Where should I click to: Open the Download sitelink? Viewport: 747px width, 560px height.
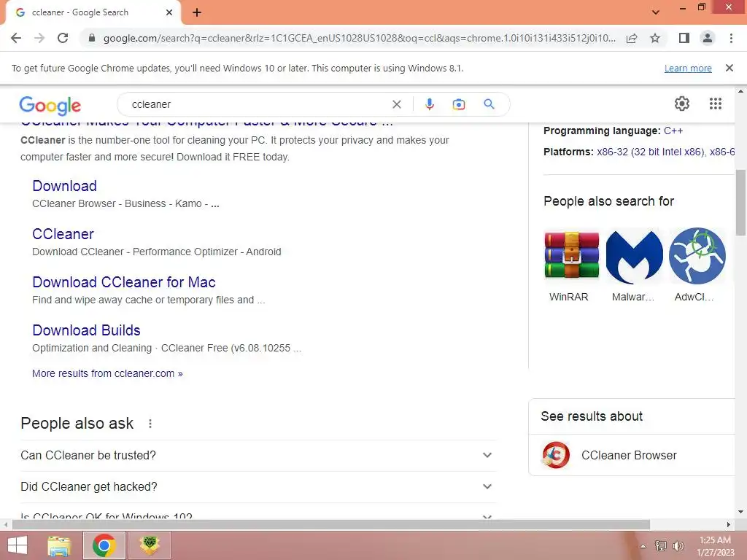click(65, 186)
